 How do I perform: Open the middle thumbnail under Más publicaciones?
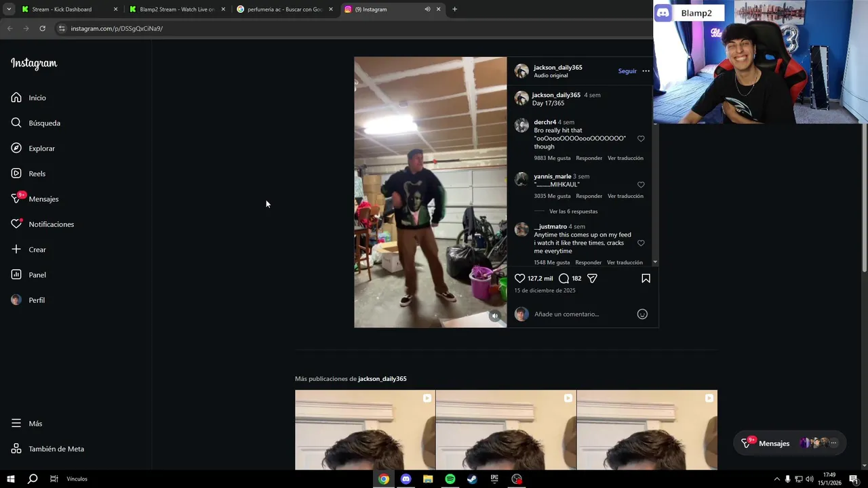tap(506, 430)
